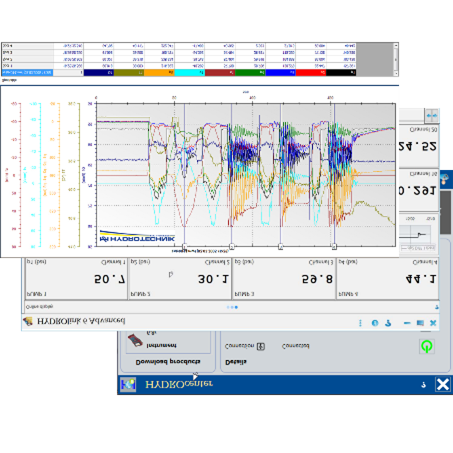
Task: Minimize the HYDROlink 6 Advanced window
Action: point(407,323)
